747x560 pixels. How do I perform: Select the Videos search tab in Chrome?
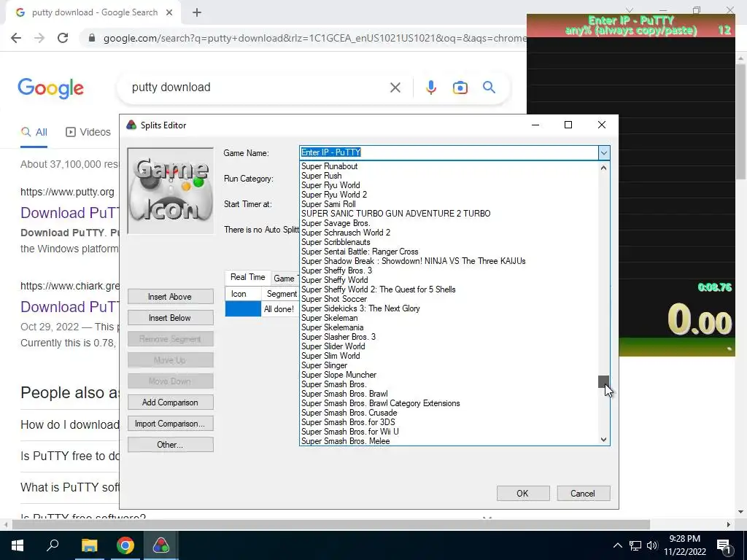[88, 132]
